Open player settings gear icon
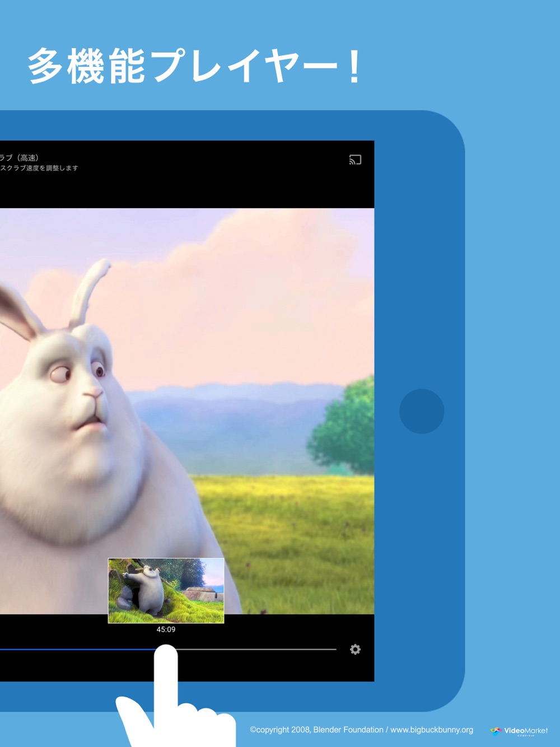 tap(355, 650)
